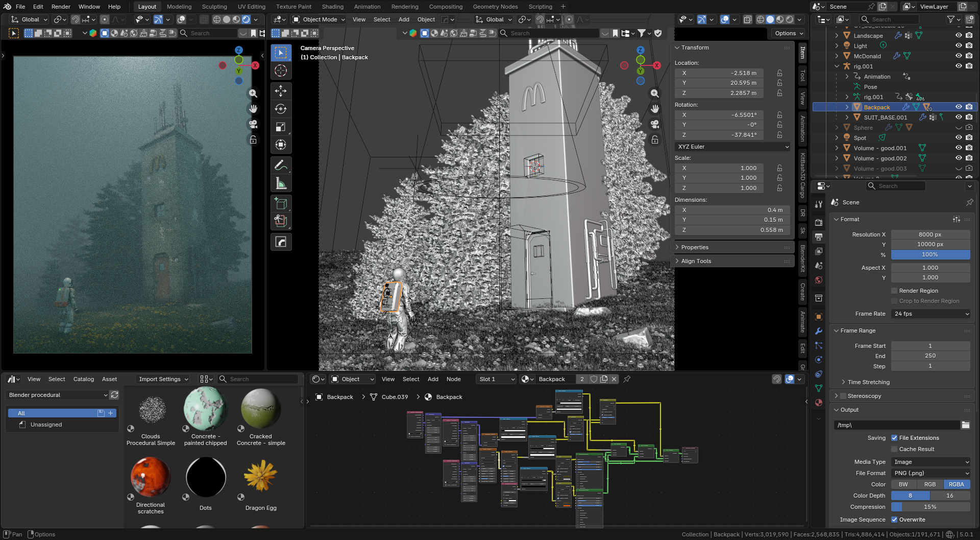Toggle camera view in main viewport
980x540 pixels.
[x=655, y=124]
